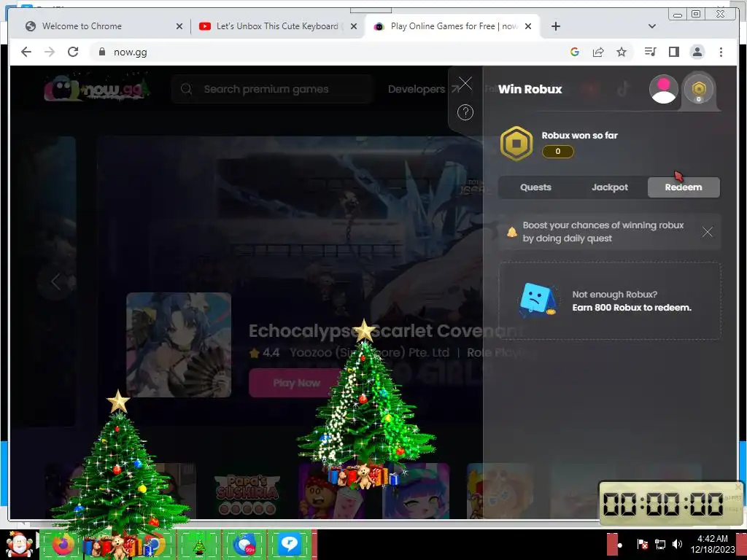Open the media control toolbar icon
The width and height of the screenshot is (747, 560).
650,52
